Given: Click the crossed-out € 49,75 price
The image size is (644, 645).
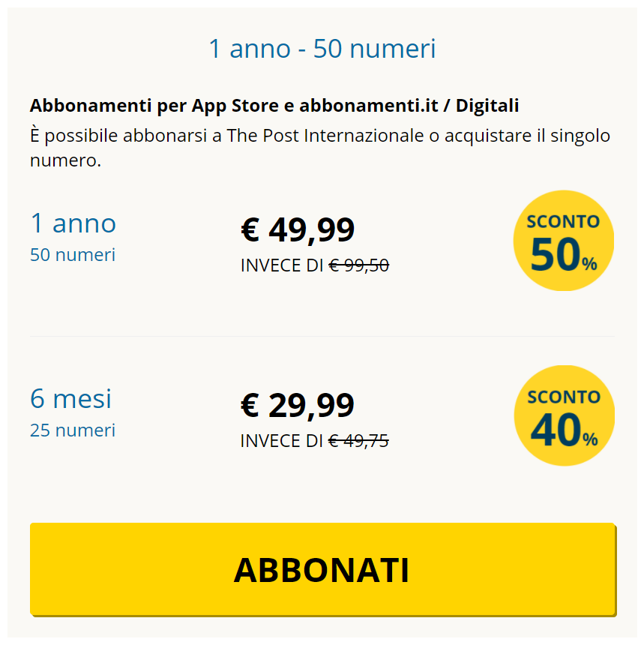Looking at the screenshot, I should click(x=359, y=441).
